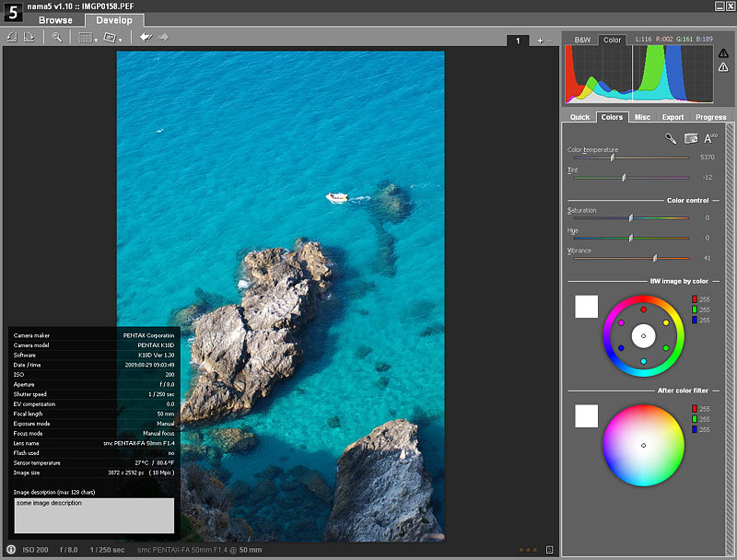
Task: Switch histogram to B&W mode
Action: coord(582,41)
